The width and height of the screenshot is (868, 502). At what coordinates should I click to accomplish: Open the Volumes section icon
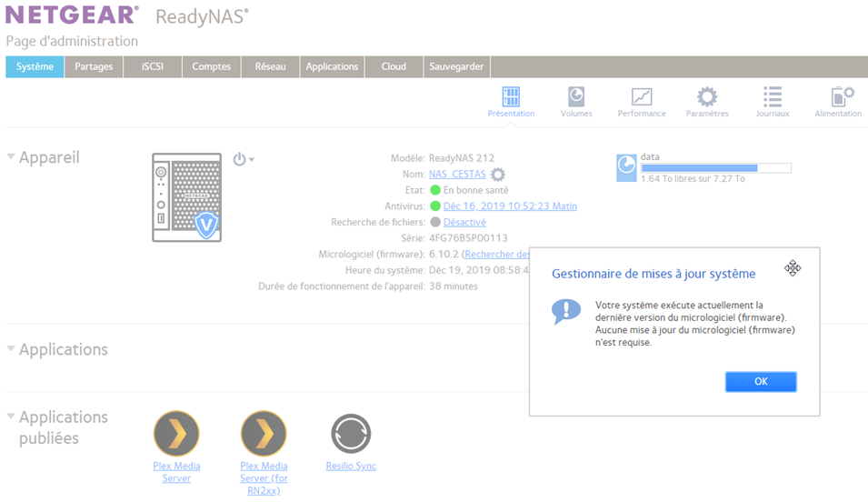[576, 97]
